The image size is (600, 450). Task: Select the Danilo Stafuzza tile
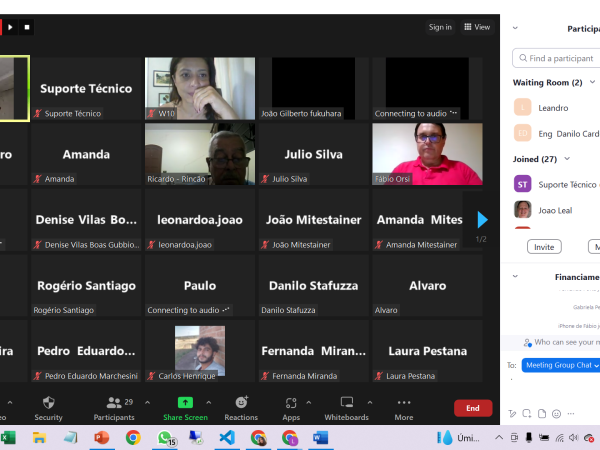pos(313,285)
